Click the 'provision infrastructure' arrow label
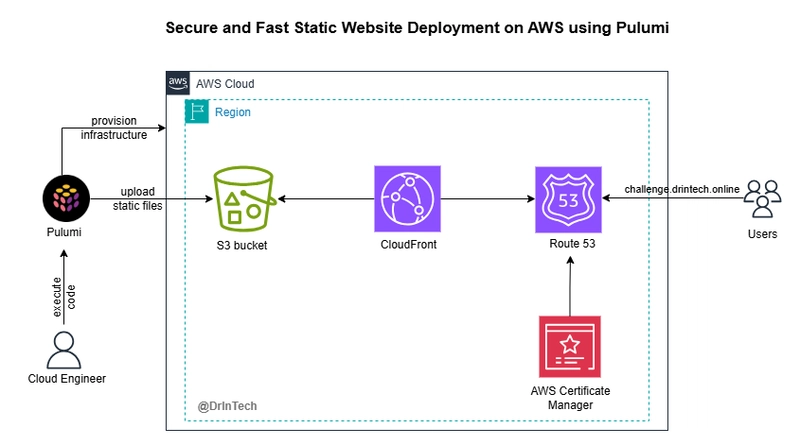The image size is (800, 445). 114,128
